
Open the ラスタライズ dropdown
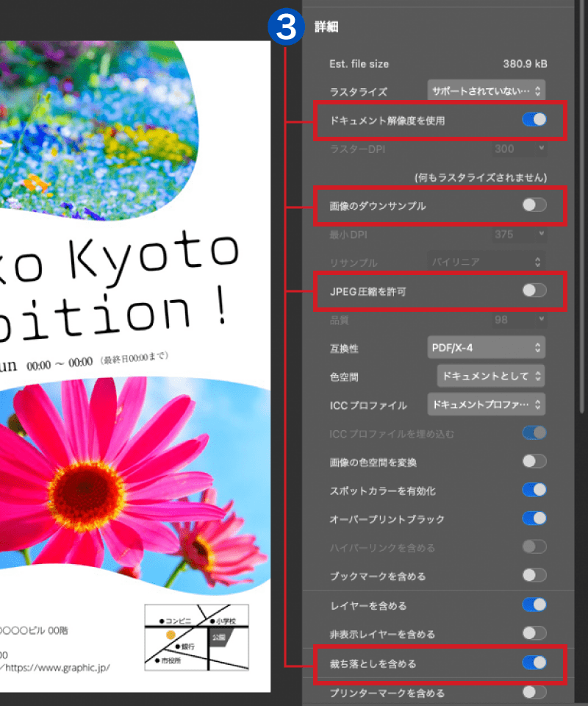[486, 91]
